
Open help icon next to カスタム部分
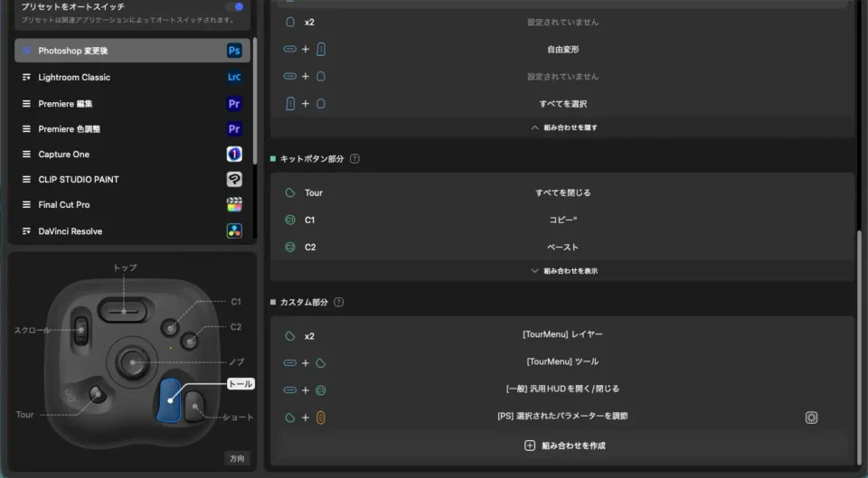click(339, 302)
